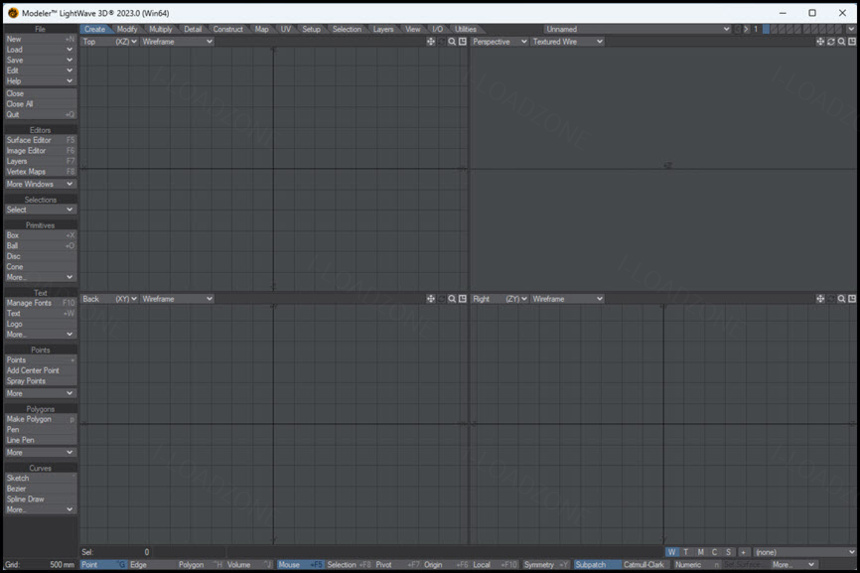
Task: Switch to Volume selection mode
Action: [x=249, y=565]
